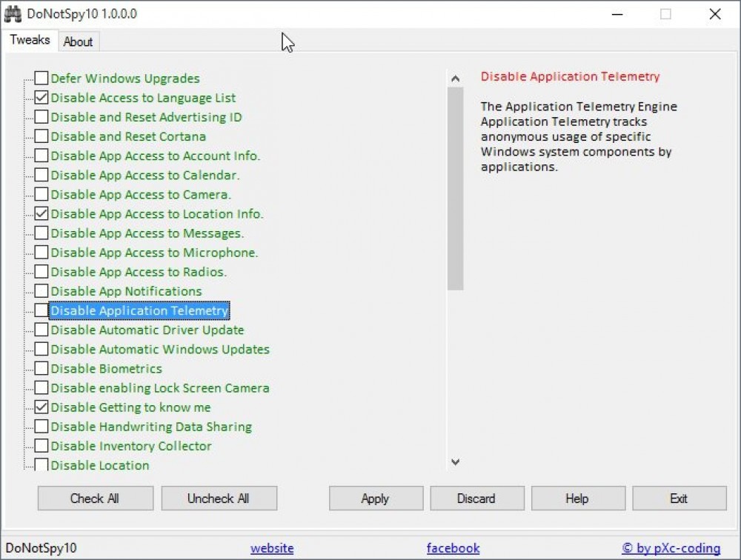The width and height of the screenshot is (741, 560).
Task: Select the Tweaks tab
Action: pos(30,40)
